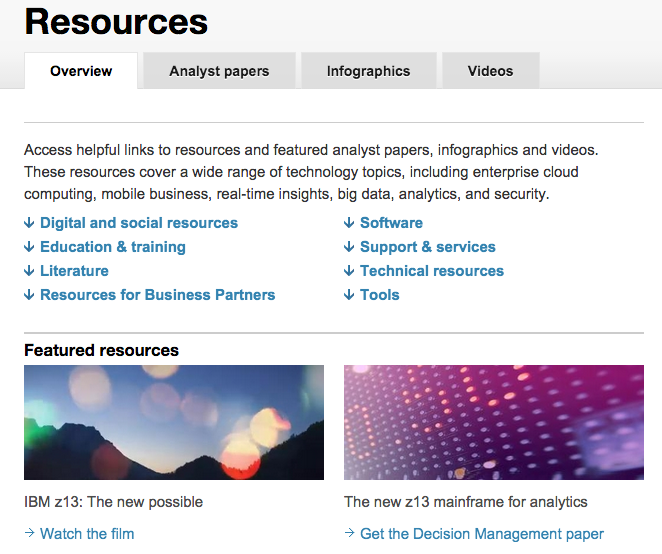Click the down arrow next to Tools

click(x=349, y=295)
